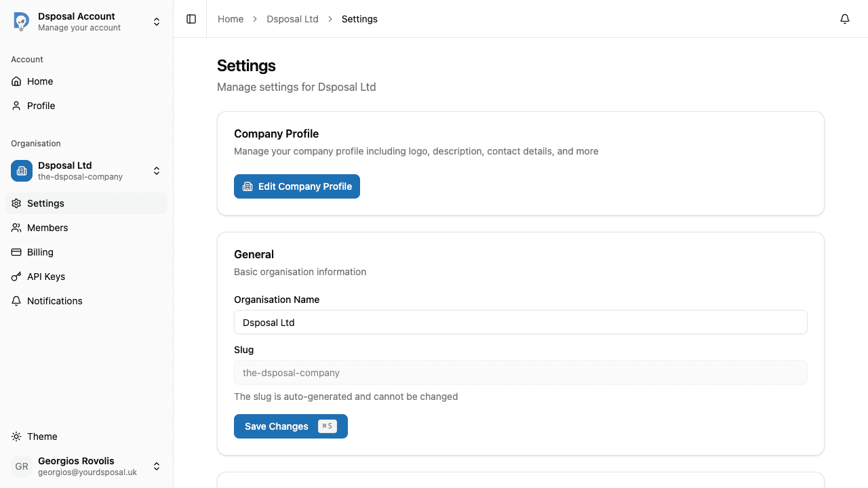Toggle the Theme setting

pos(16,436)
